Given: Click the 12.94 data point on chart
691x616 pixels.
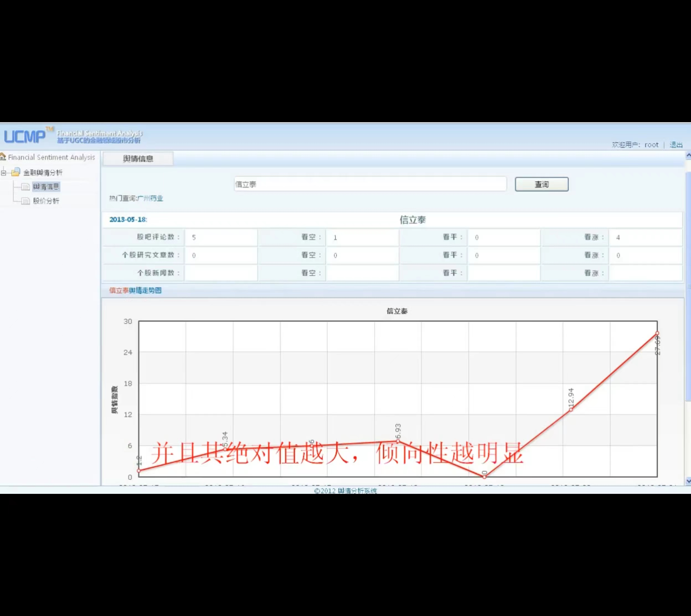Looking at the screenshot, I should click(x=571, y=410).
